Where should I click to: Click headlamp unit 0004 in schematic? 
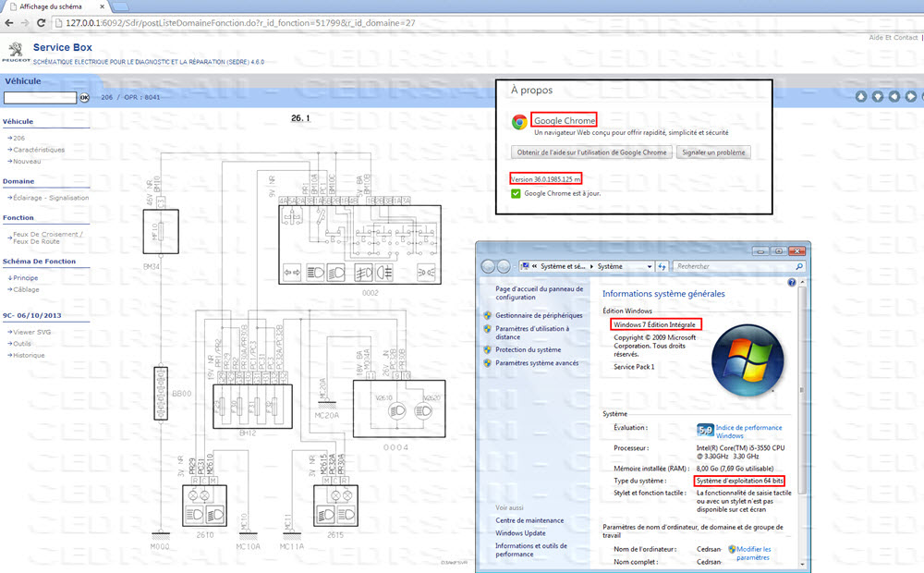399,408
